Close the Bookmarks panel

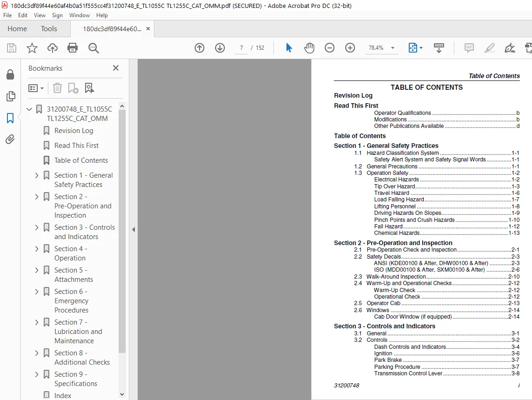click(116, 68)
